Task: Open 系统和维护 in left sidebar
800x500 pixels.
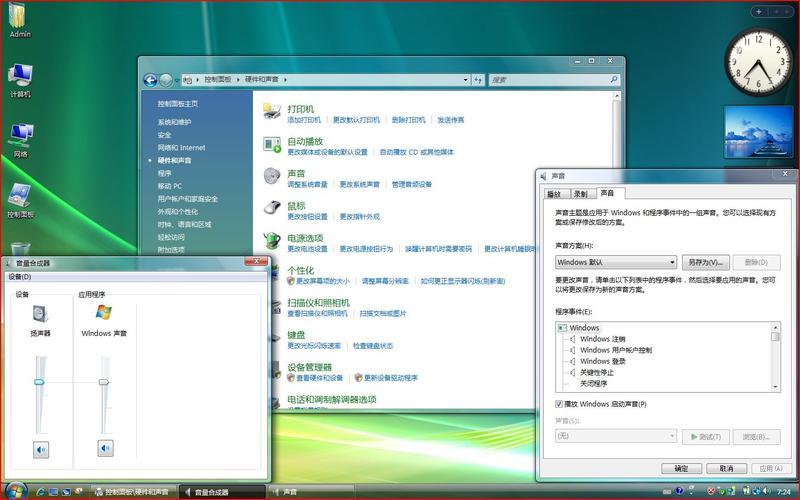Action: coord(174,122)
